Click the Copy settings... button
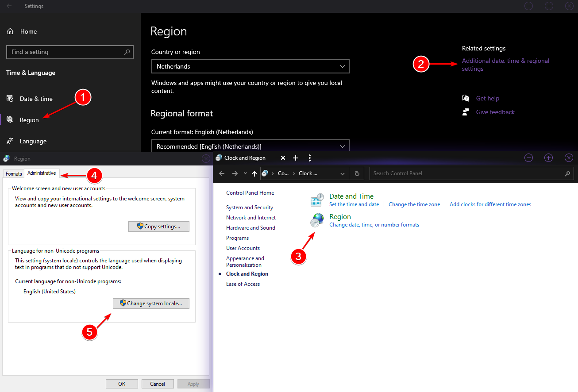Image resolution: width=578 pixels, height=392 pixels. 159,227
